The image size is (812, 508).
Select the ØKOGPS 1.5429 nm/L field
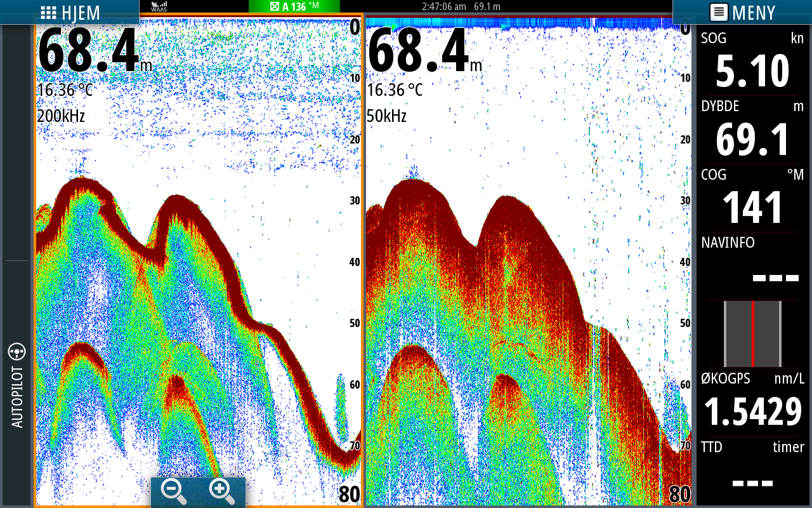(752, 401)
